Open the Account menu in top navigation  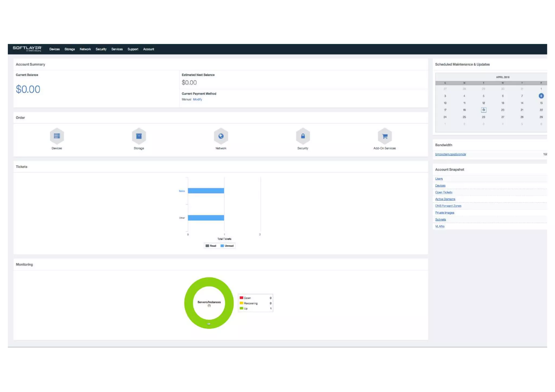[x=149, y=49]
